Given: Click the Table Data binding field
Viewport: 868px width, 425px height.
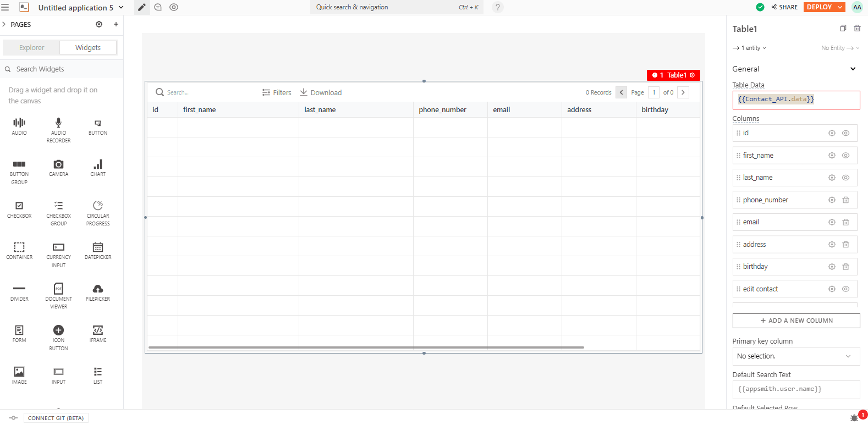Looking at the screenshot, I should [796, 100].
